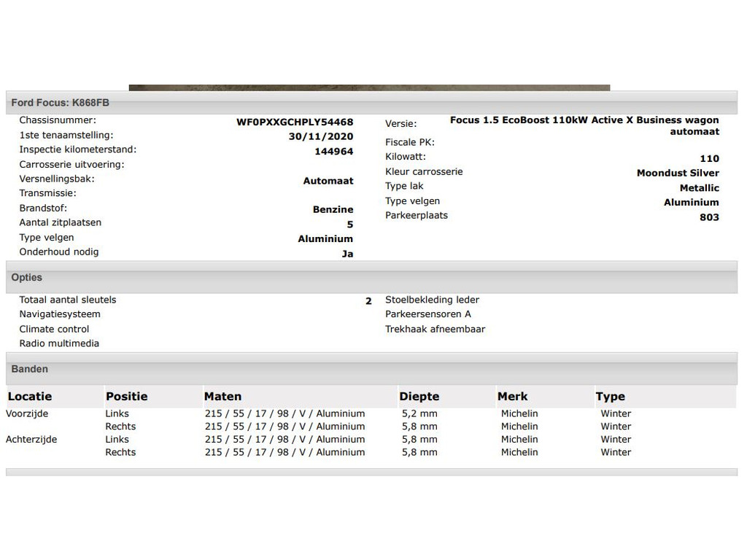Click the Focus 1.5 EcoBoost version text
The image size is (747, 560).
pos(584,125)
